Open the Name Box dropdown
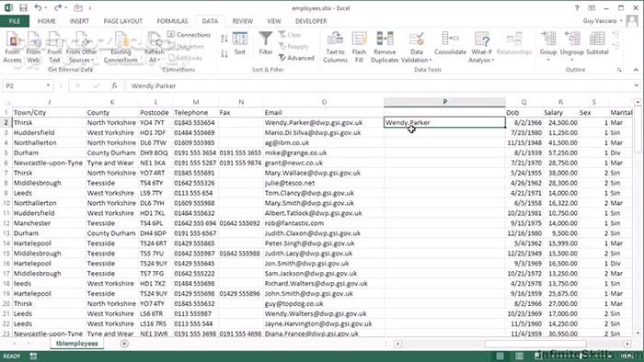Image resolution: width=644 pixels, height=362 pixels. (x=48, y=85)
